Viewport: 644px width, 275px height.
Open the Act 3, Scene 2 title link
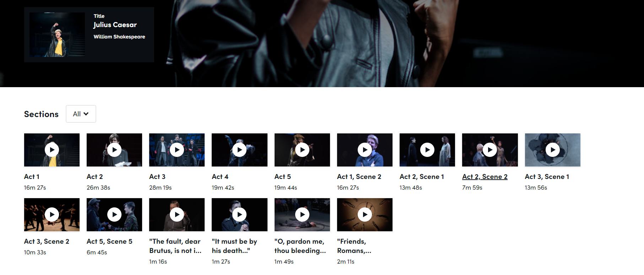point(47,241)
